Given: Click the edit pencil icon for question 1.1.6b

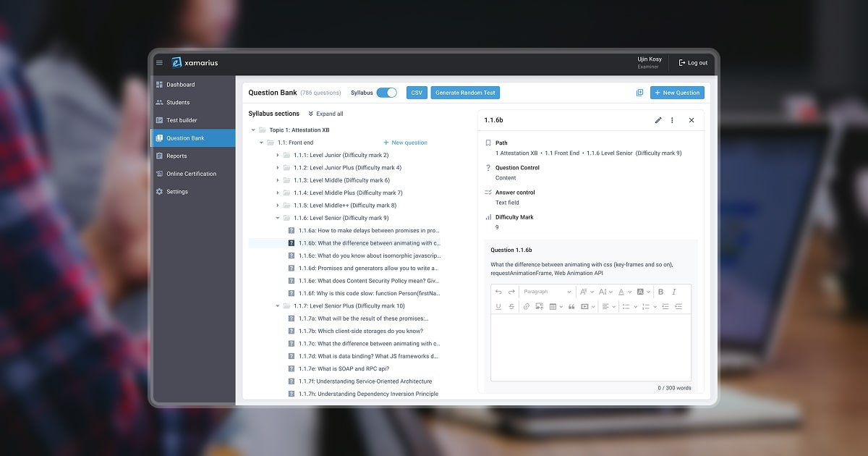Looking at the screenshot, I should coord(658,120).
